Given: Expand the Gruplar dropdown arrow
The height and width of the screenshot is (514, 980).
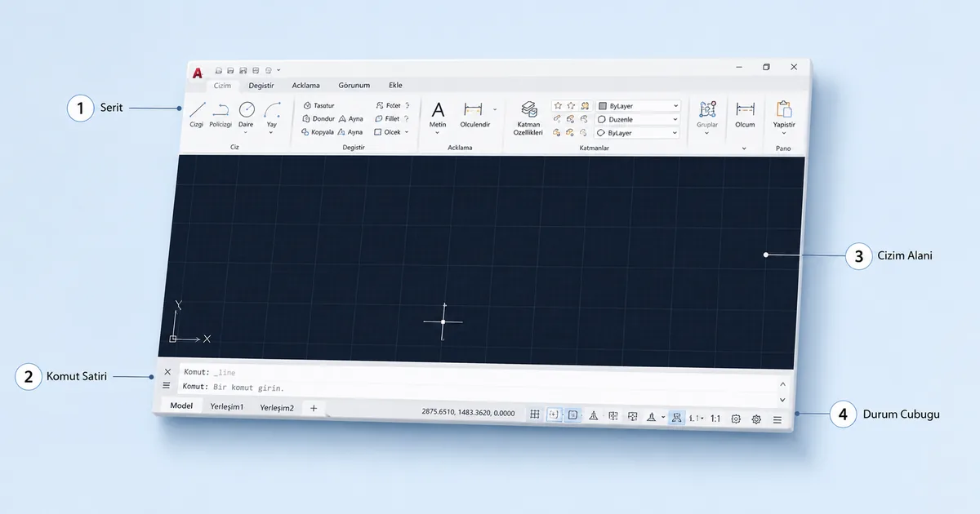Looking at the screenshot, I should (x=706, y=134).
